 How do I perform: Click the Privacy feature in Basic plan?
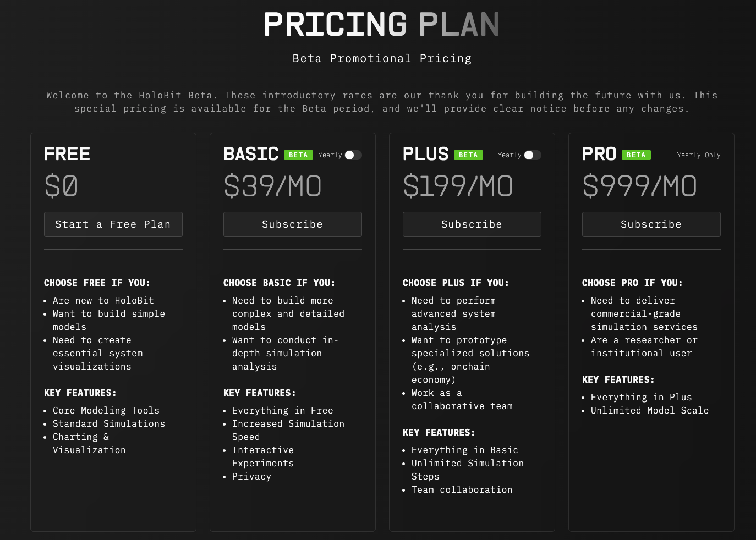tap(251, 476)
